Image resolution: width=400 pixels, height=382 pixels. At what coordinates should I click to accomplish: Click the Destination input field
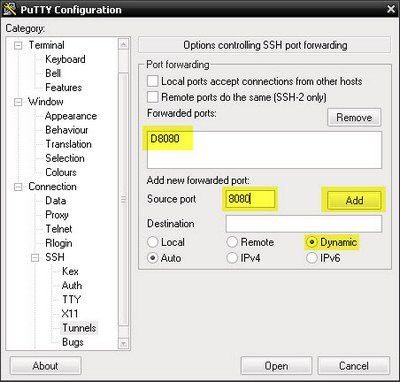[304, 223]
